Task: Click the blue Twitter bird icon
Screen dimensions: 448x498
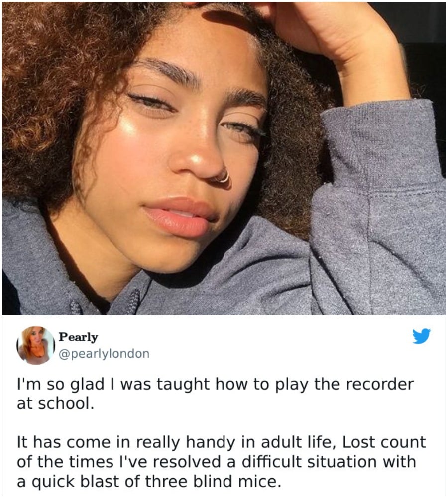Action: point(421,336)
